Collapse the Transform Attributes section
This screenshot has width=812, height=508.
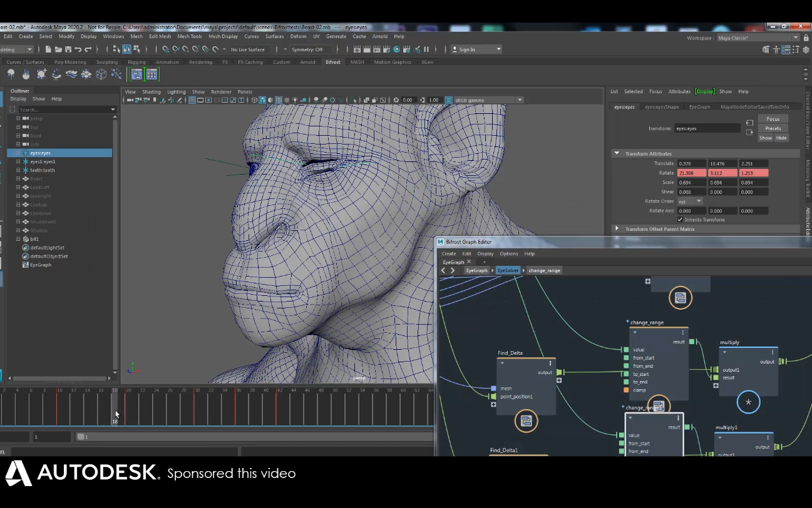pos(617,153)
